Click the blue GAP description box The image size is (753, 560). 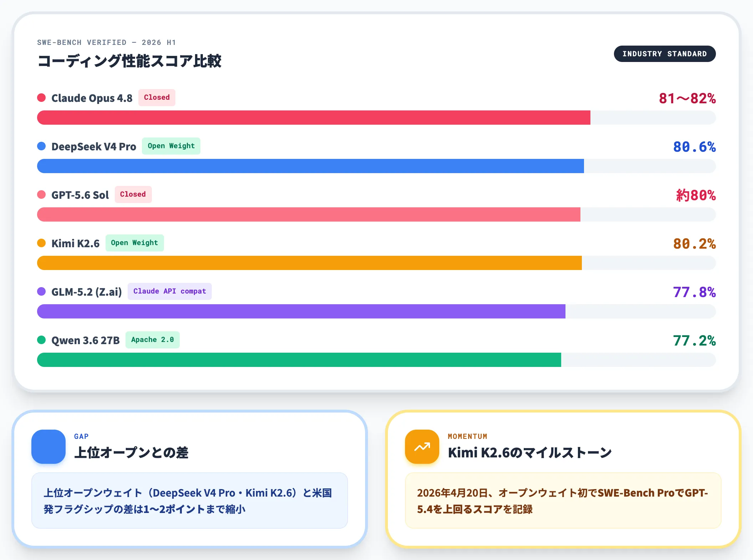190,501
